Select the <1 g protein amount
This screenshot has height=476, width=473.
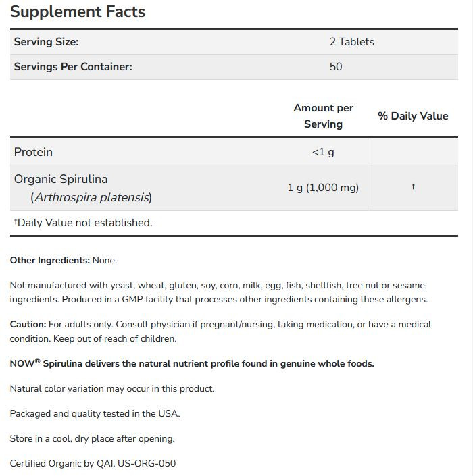pyautogui.click(x=323, y=152)
